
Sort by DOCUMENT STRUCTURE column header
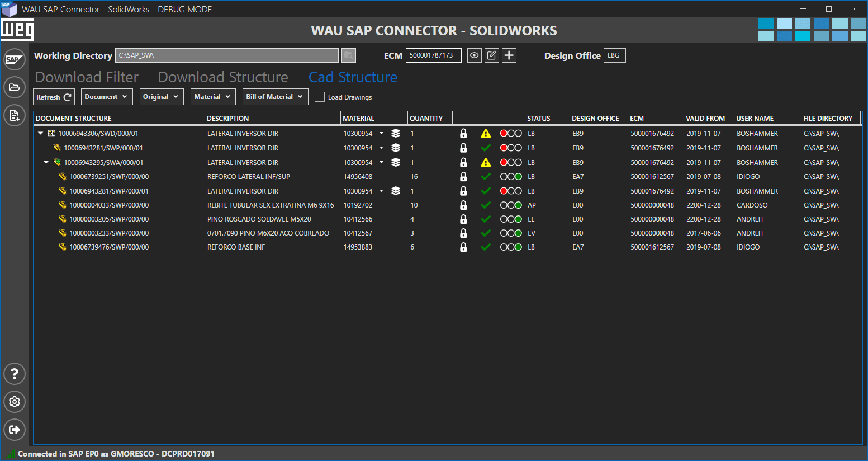point(119,118)
